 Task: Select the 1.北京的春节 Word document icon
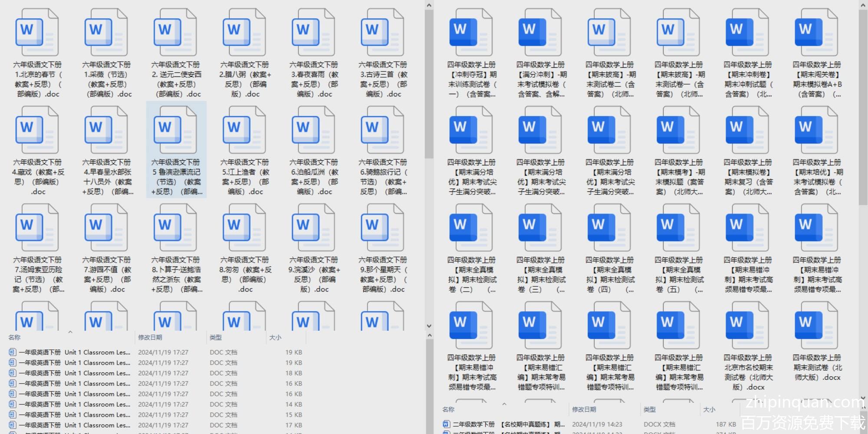pos(37,33)
